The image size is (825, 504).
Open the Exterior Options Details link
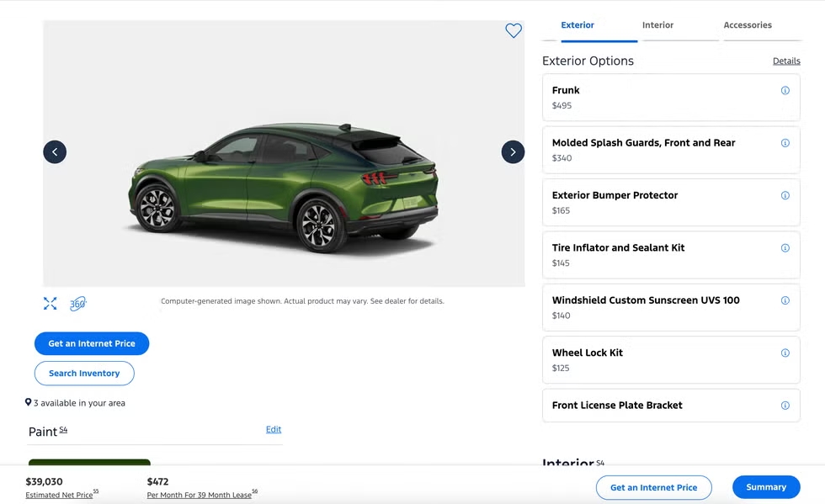pos(786,61)
